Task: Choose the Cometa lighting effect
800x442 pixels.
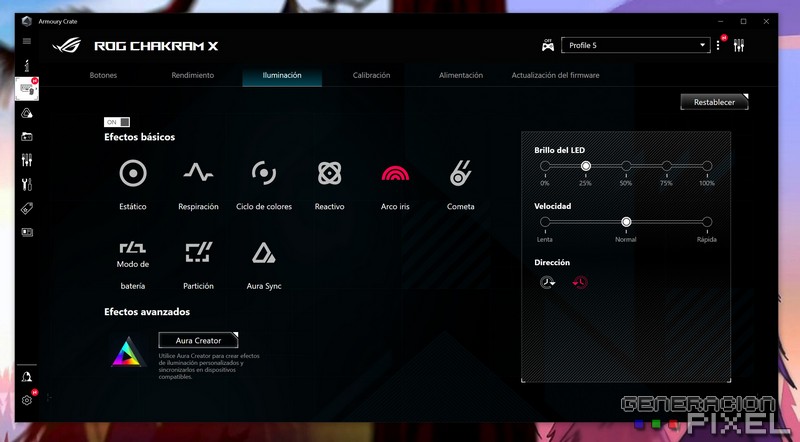Action: pos(461,173)
